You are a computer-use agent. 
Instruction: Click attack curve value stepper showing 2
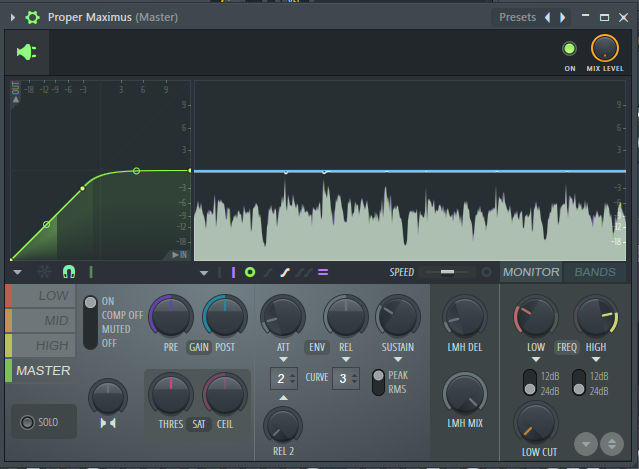[284, 379]
